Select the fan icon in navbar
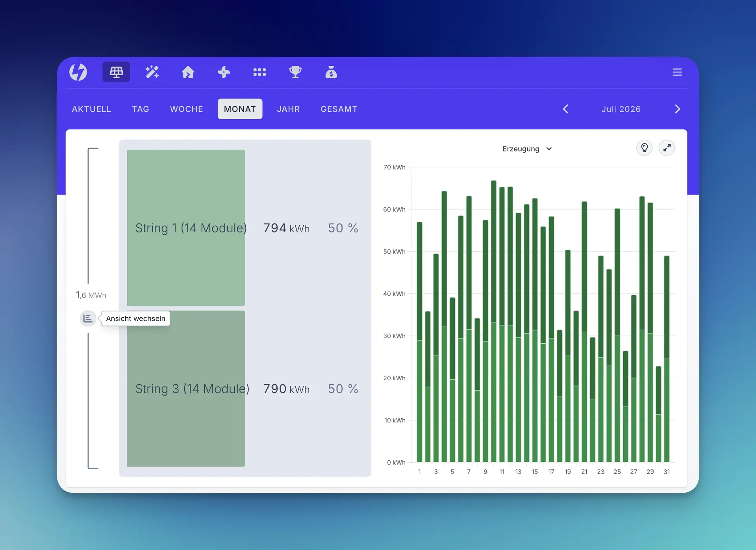 click(x=224, y=72)
